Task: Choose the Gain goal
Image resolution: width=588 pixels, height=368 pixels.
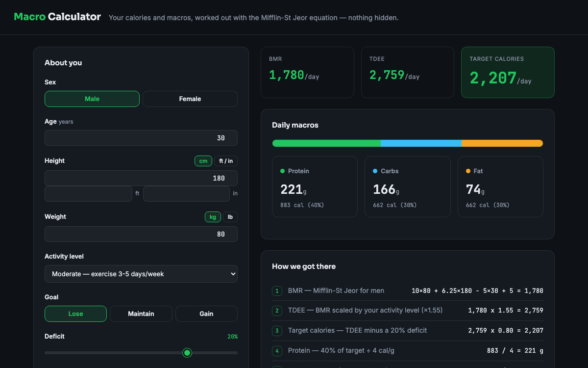Action: pos(206,314)
